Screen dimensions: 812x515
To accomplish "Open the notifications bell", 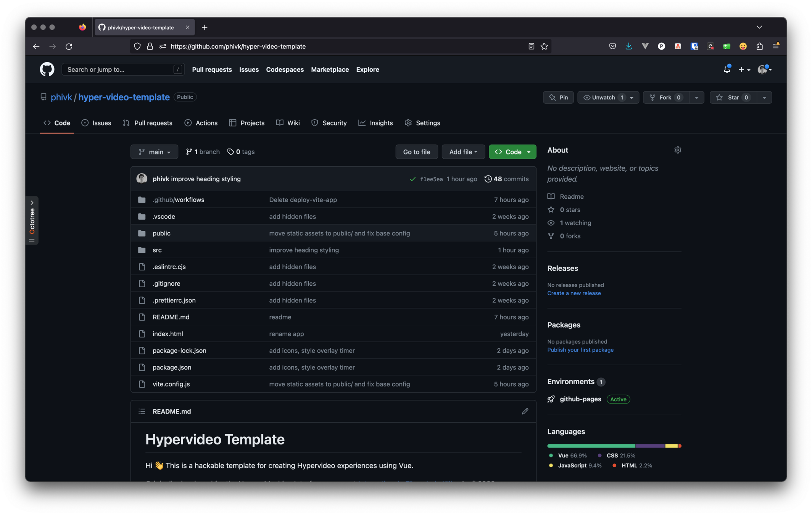I will point(727,69).
